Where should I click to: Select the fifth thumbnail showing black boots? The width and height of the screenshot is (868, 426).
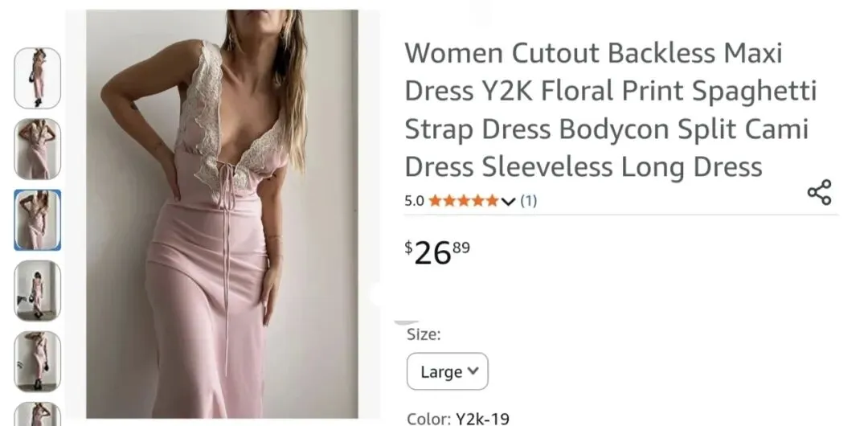coord(37,361)
